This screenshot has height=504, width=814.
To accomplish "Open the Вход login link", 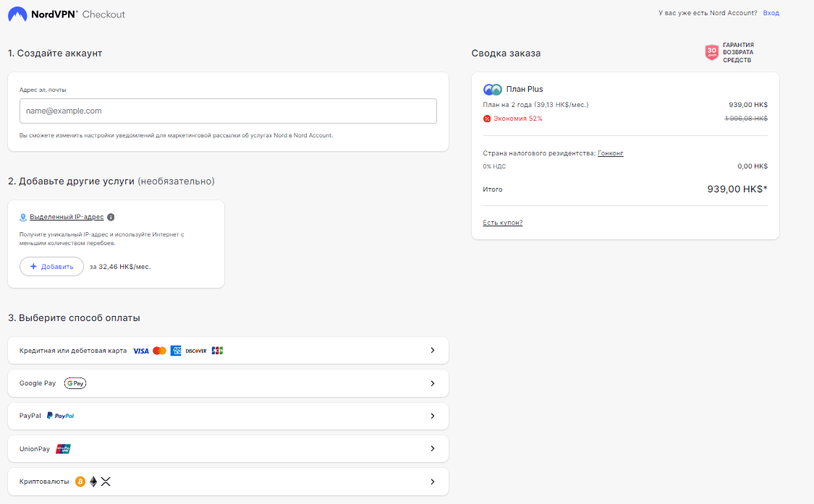I will (771, 13).
